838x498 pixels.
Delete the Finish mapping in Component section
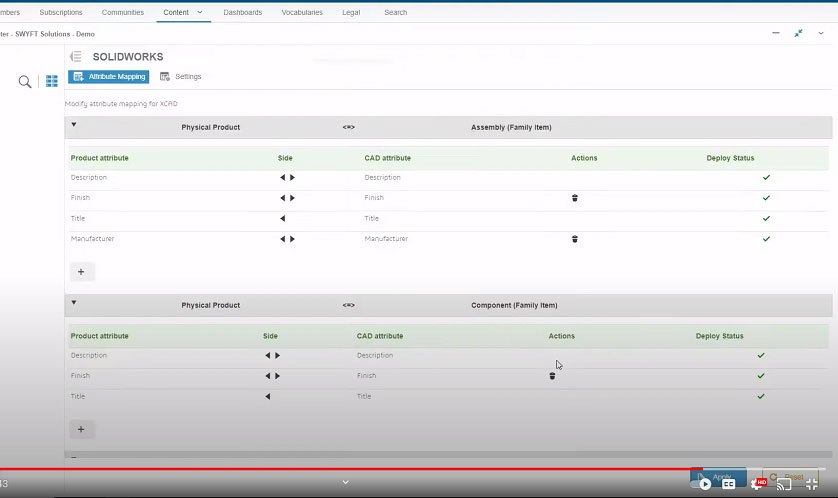point(552,376)
